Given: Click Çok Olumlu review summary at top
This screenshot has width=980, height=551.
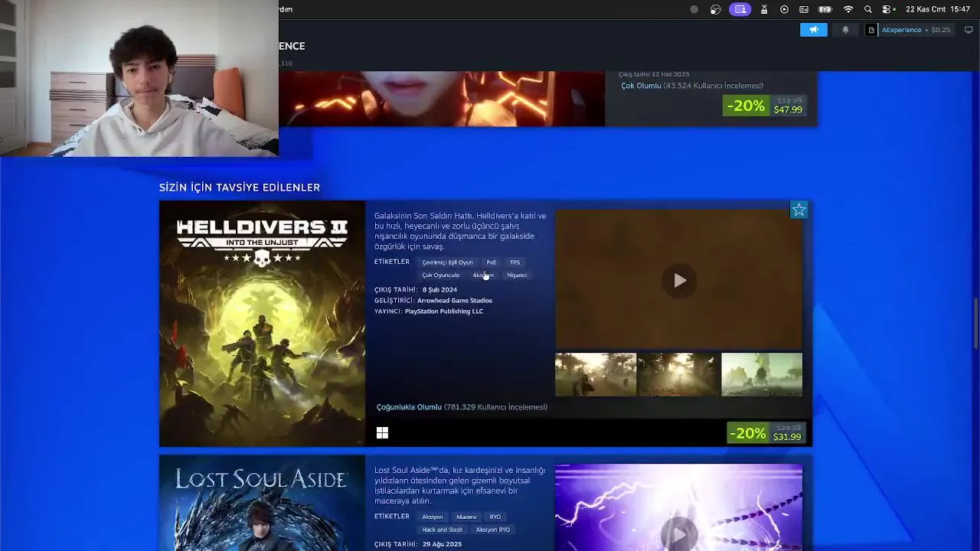Looking at the screenshot, I should click(x=641, y=86).
